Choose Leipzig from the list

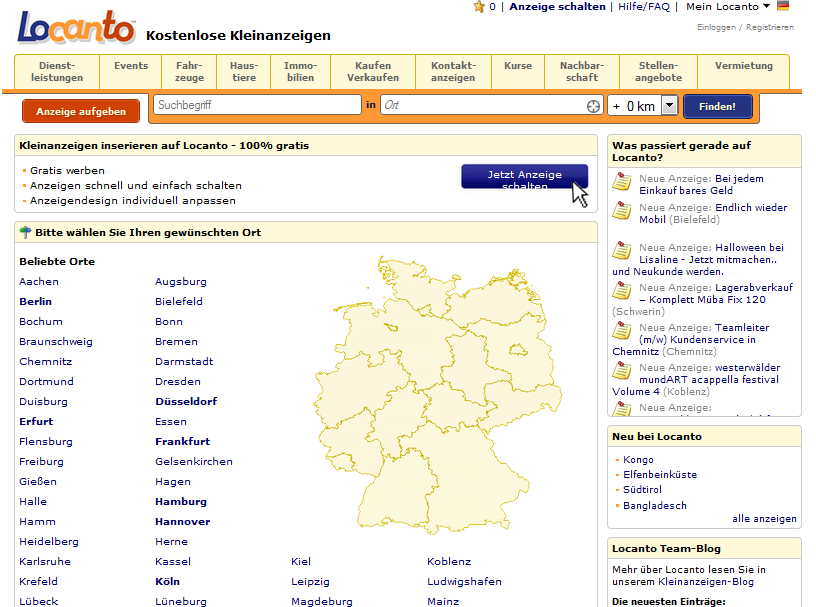click(x=310, y=581)
